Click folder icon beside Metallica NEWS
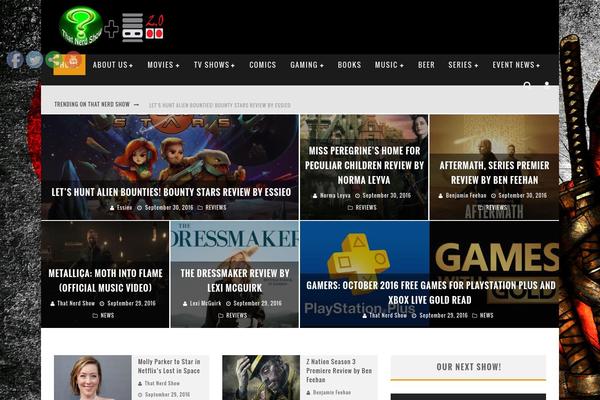The width and height of the screenshot is (600, 400). coord(95,316)
